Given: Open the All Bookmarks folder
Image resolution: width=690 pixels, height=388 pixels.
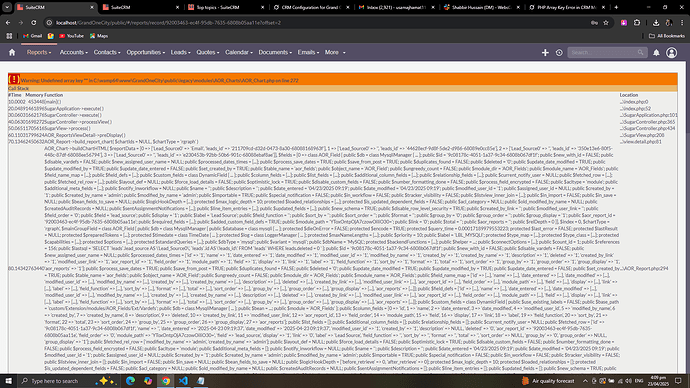Looking at the screenshot, I should tap(667, 36).
